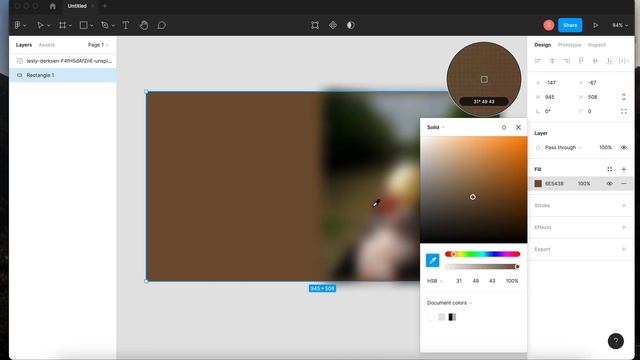
Task: Click Align vertical centers icon
Action: click(595, 61)
